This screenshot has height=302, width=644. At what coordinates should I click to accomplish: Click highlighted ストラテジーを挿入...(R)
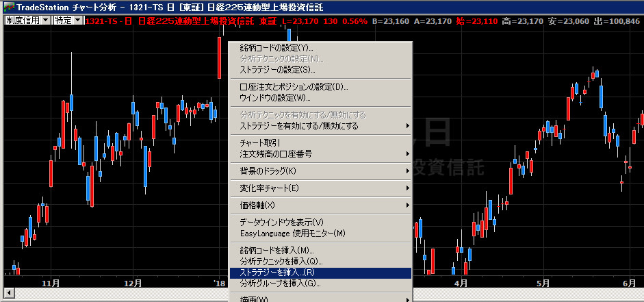click(x=320, y=273)
